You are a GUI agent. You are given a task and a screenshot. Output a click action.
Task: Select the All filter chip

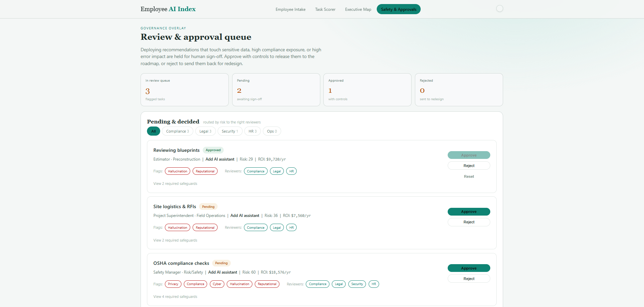(x=153, y=131)
